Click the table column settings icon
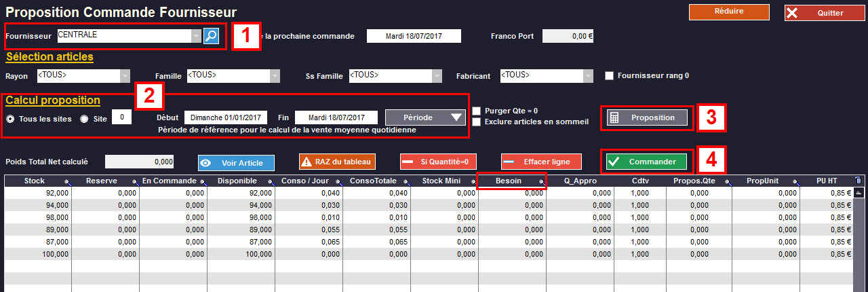Screen dimensions: 868x292 click(859, 181)
